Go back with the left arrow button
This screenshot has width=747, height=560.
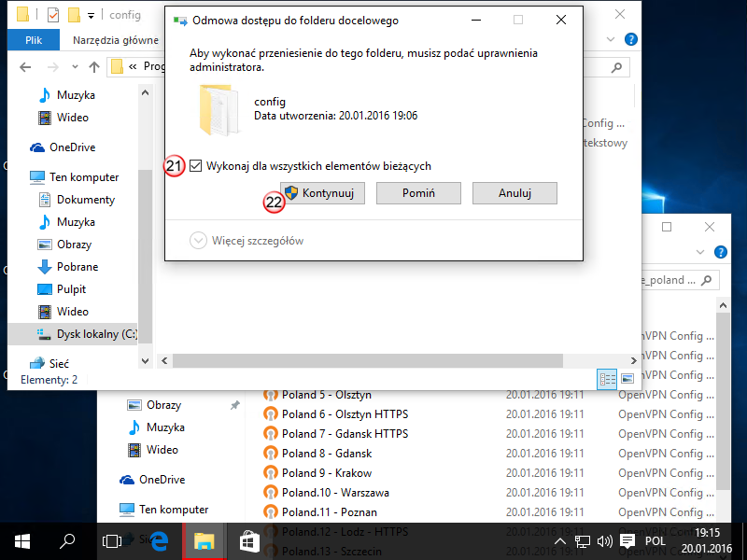tap(25, 67)
